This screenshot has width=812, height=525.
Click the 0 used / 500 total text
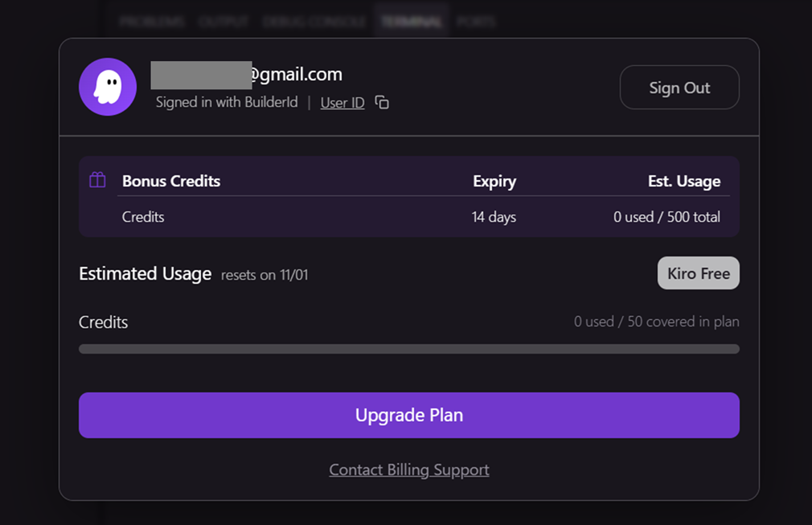tap(666, 217)
